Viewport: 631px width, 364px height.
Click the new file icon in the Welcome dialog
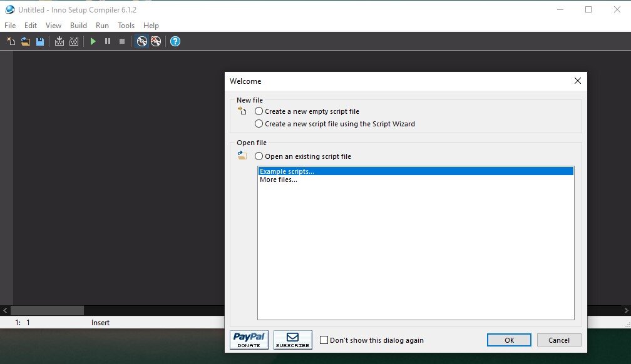[242, 111]
